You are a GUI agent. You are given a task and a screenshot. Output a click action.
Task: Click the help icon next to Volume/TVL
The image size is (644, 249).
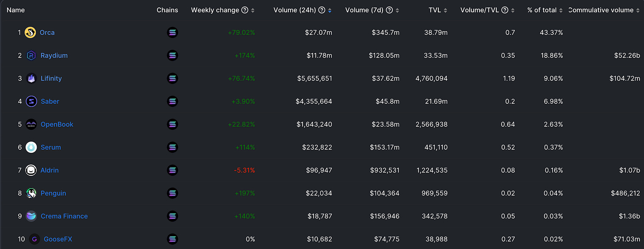click(x=505, y=10)
